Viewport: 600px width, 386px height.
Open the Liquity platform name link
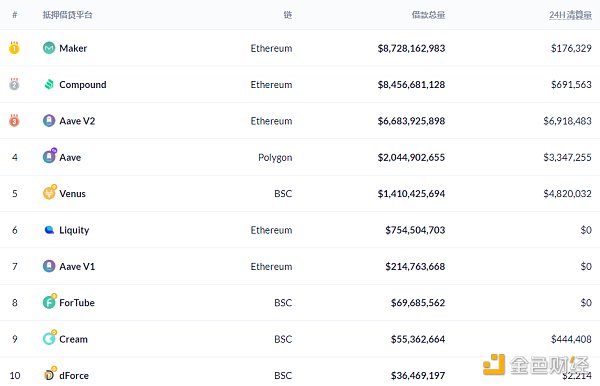(x=74, y=230)
